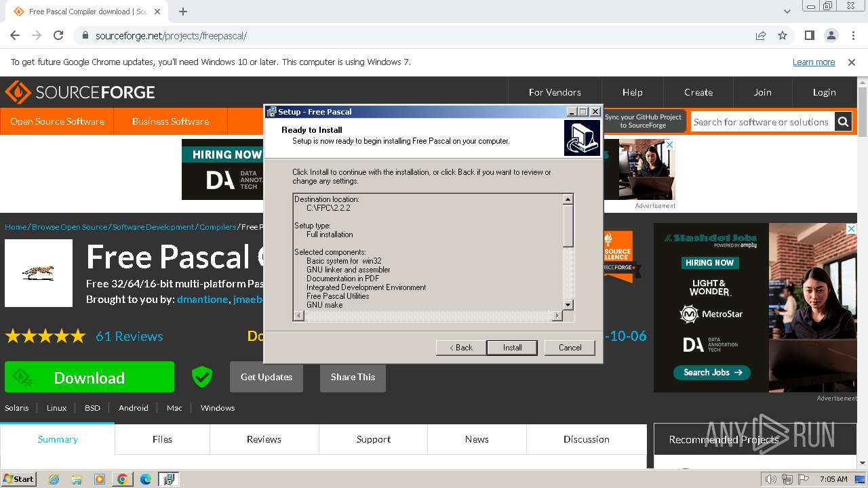Viewport: 868px width, 488px height.
Task: Click the green Download button
Action: point(90,378)
